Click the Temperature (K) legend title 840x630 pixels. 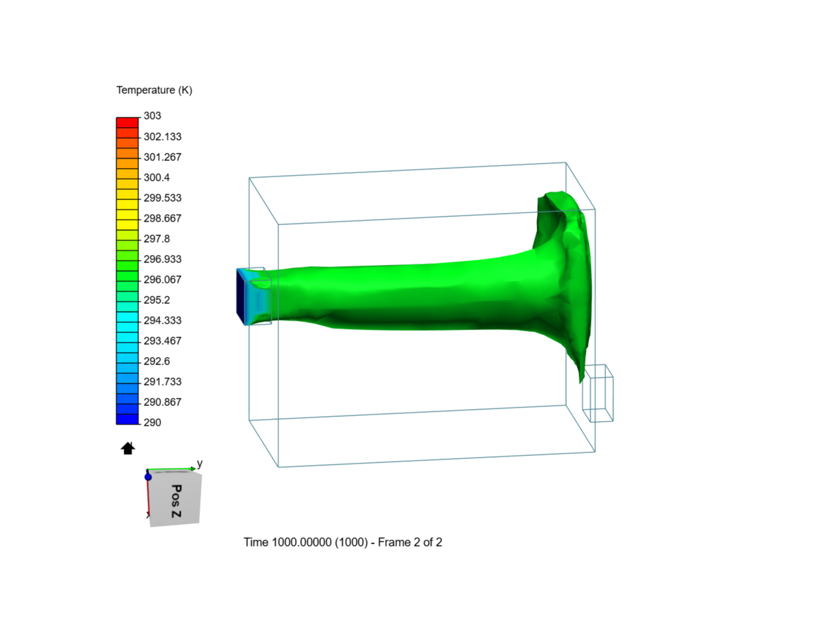[154, 90]
